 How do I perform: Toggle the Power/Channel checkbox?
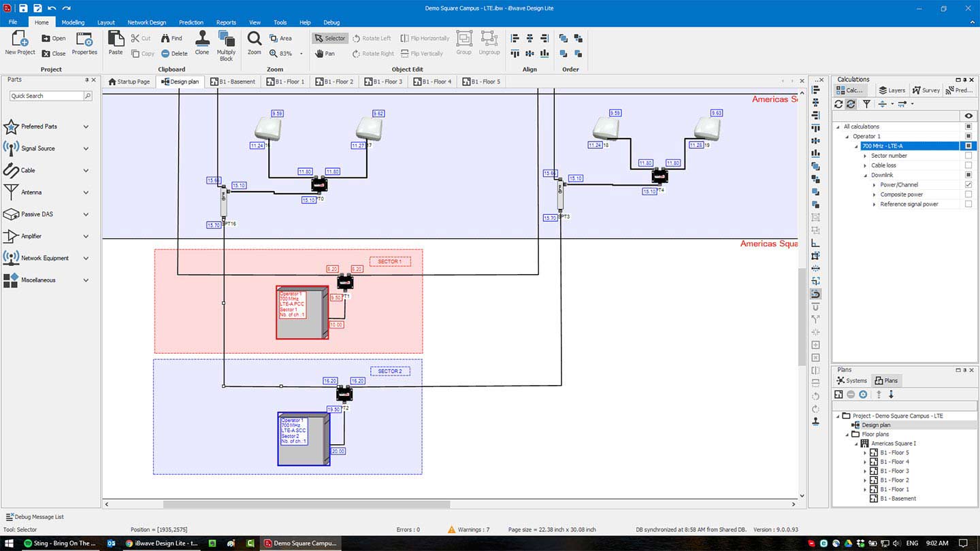point(968,185)
